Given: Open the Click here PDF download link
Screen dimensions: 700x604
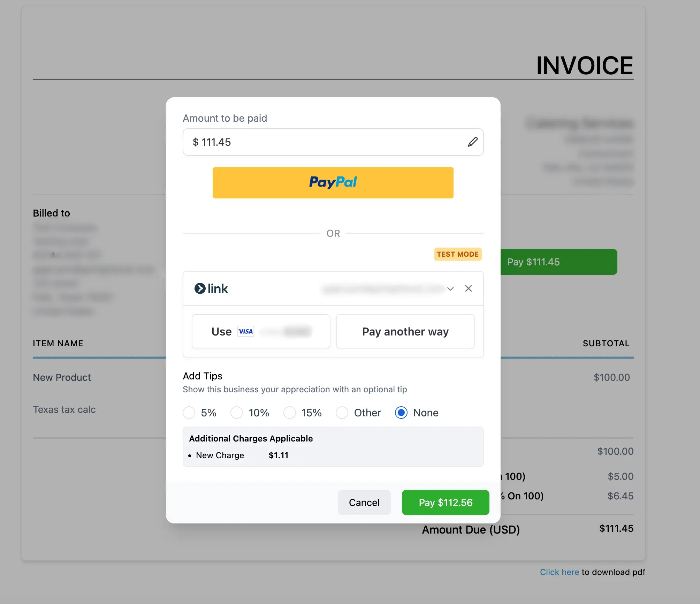Looking at the screenshot, I should [559, 572].
